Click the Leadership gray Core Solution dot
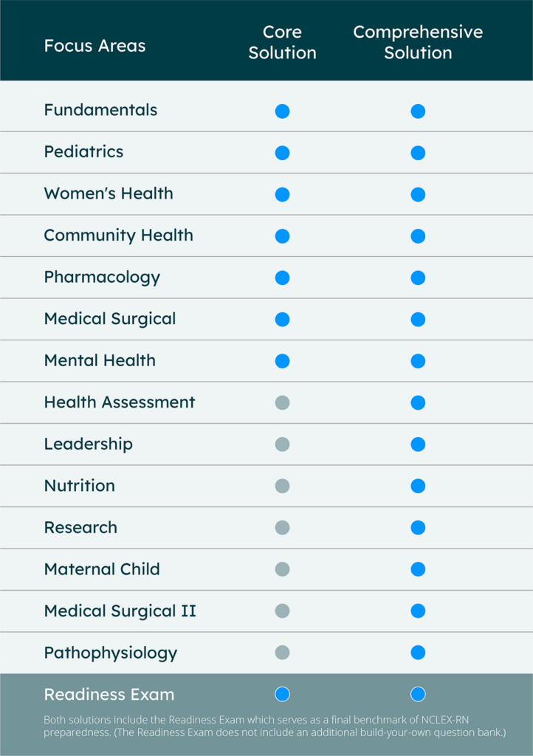The width and height of the screenshot is (533, 756). (x=283, y=444)
